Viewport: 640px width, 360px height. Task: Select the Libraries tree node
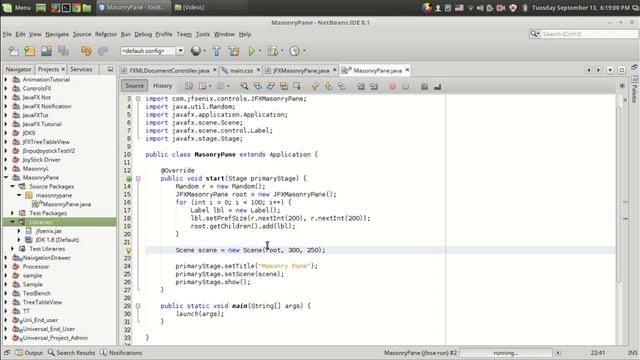(41, 222)
